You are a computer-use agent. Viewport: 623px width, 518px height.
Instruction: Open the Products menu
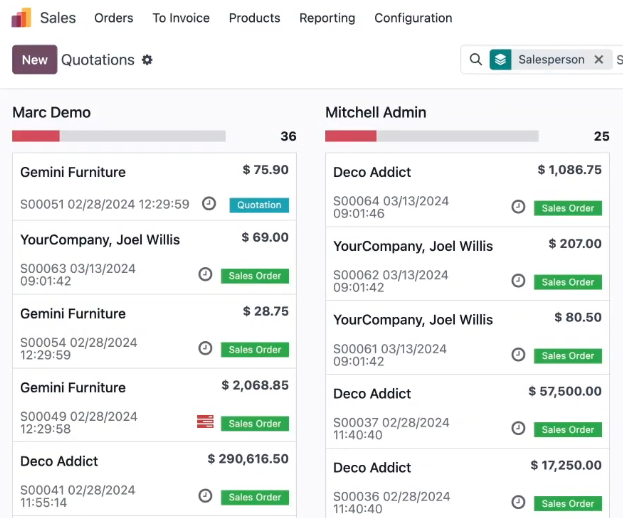pyautogui.click(x=255, y=18)
